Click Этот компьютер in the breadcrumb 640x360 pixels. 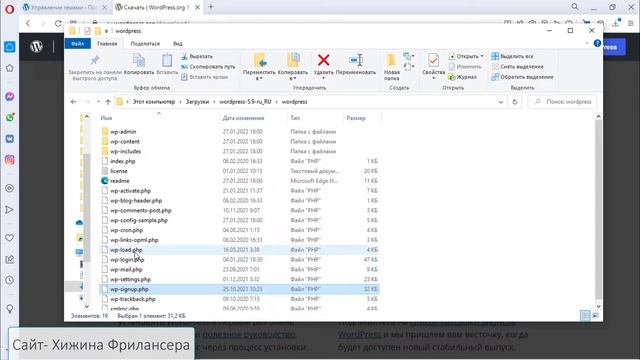click(x=153, y=102)
